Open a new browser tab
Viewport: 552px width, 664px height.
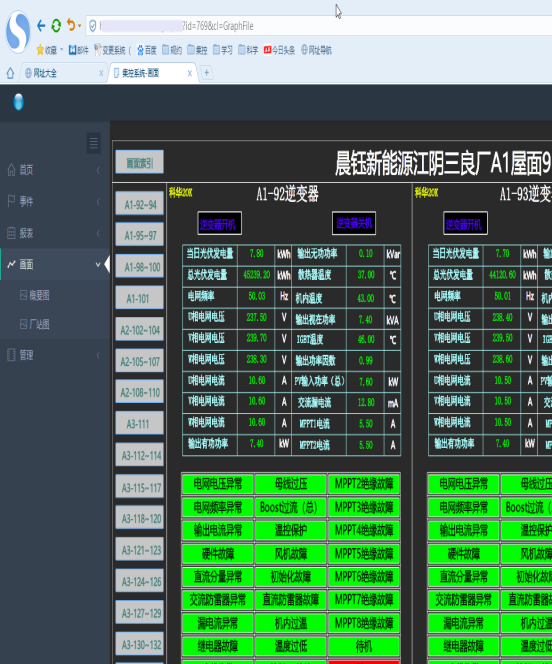click(207, 73)
